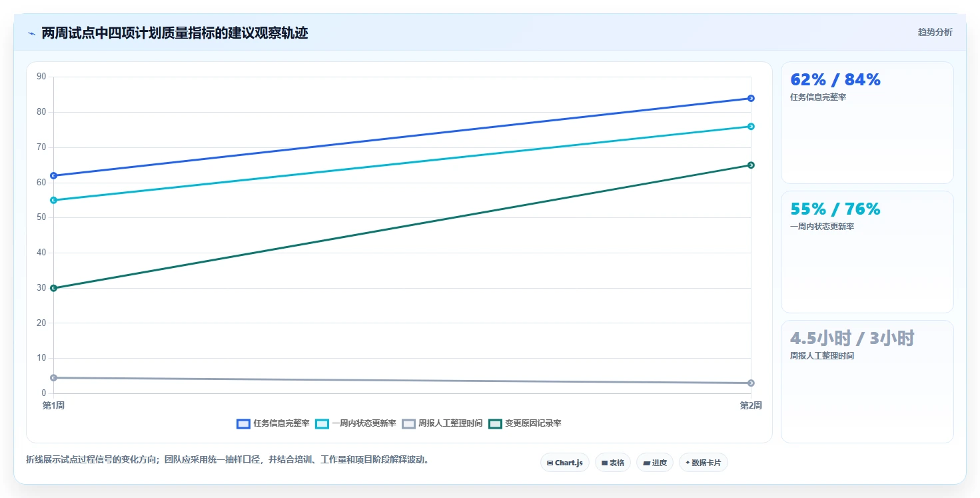Image resolution: width=980 pixels, height=498 pixels.
Task: Toggle the 周报人工整理时间 legend series
Action: (442, 423)
